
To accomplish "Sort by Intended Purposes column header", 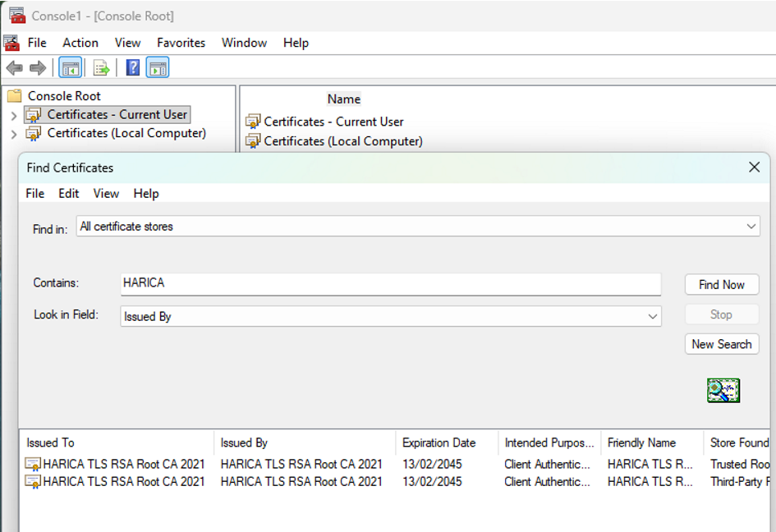I will [x=549, y=443].
